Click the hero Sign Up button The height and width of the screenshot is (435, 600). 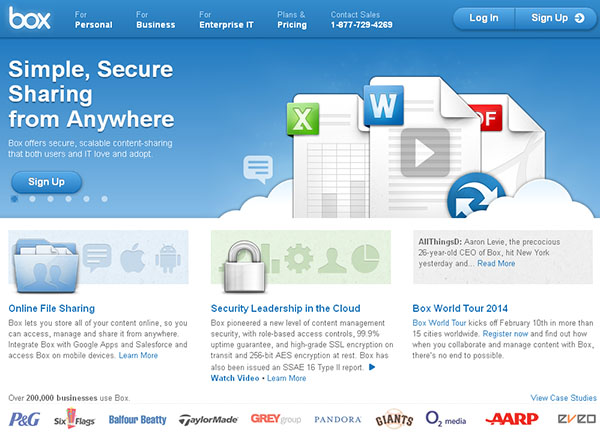click(x=46, y=182)
